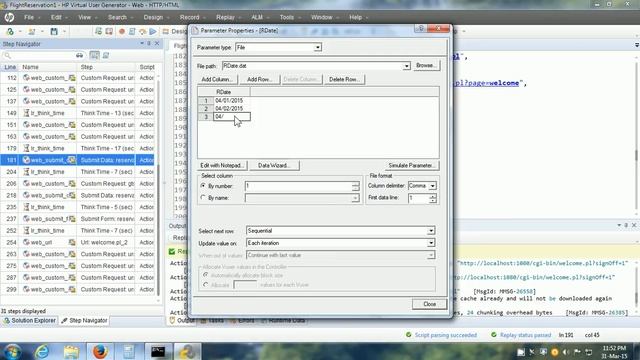This screenshot has width=640, height=360.
Task: Select the By name radio button
Action: pyautogui.click(x=203, y=198)
